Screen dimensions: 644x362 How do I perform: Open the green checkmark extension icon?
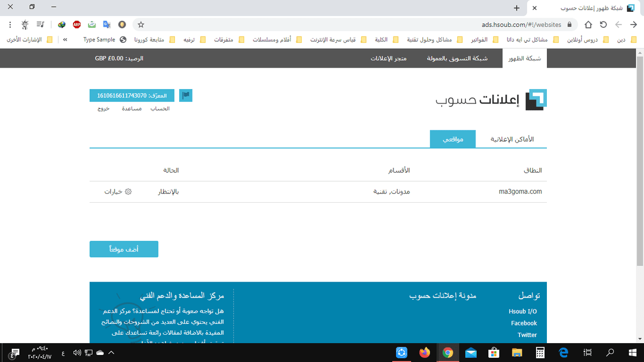tap(92, 25)
